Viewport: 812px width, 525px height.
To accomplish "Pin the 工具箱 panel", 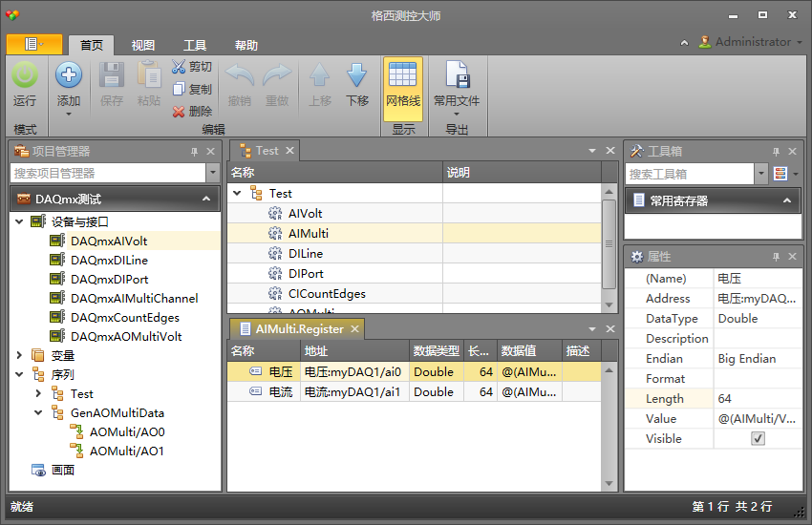I will coord(776,152).
